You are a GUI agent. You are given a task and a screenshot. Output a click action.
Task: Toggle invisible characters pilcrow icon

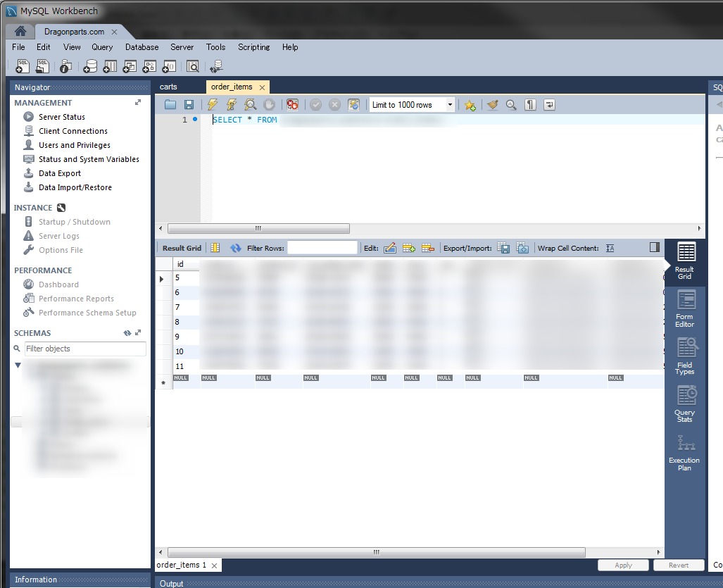(530, 105)
